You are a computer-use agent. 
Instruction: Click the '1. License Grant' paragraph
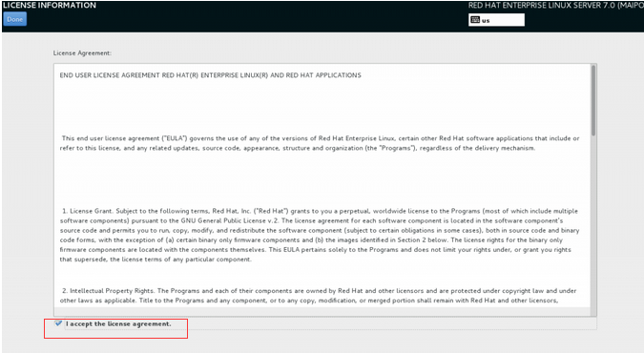click(320, 235)
